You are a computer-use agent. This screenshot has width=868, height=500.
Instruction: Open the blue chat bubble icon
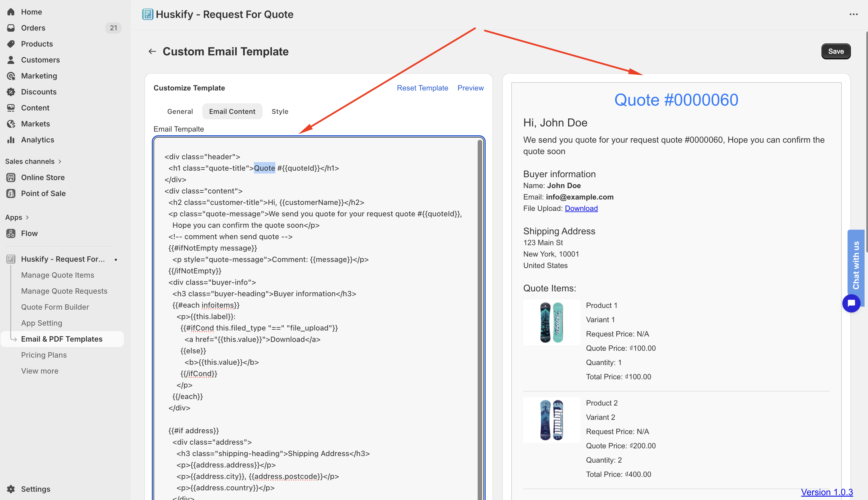click(851, 303)
